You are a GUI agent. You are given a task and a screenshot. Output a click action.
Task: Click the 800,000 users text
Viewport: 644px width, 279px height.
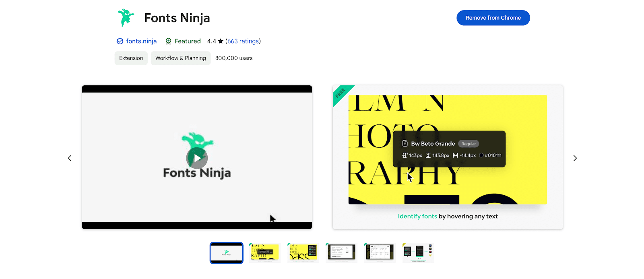[x=234, y=58]
